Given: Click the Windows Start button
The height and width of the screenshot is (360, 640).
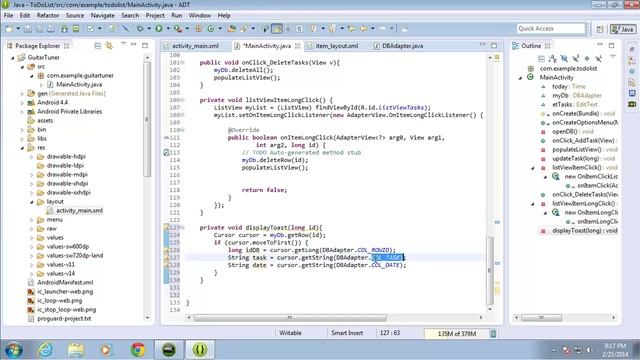Looking at the screenshot, I should tap(14, 350).
